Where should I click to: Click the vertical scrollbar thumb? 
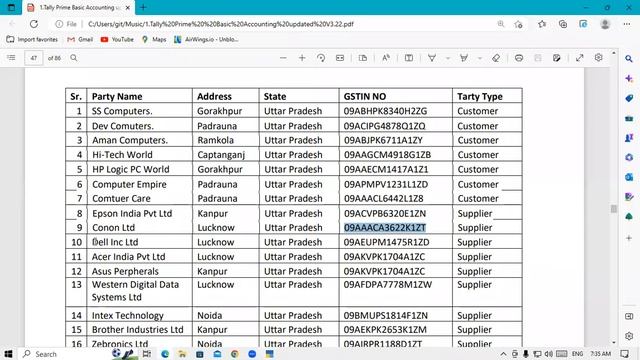[x=613, y=209]
